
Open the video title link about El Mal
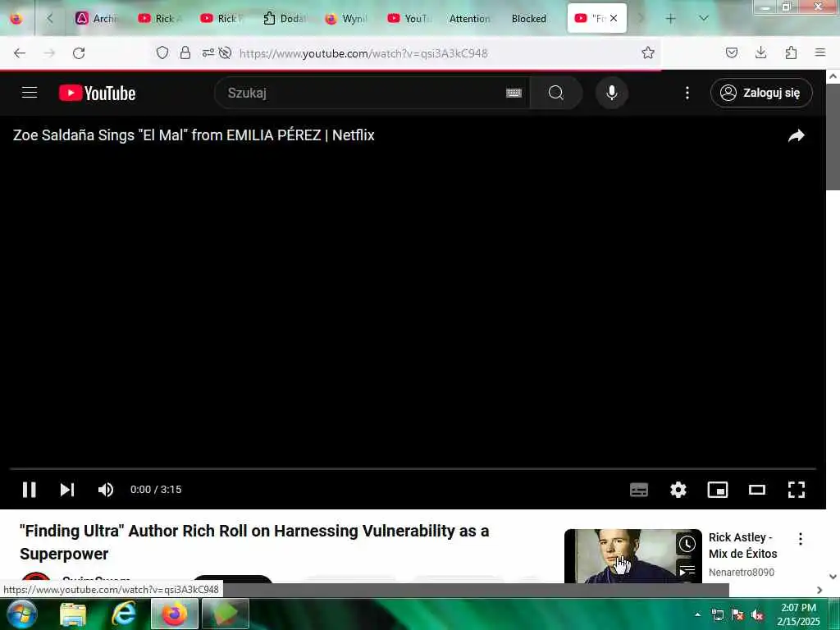(194, 135)
